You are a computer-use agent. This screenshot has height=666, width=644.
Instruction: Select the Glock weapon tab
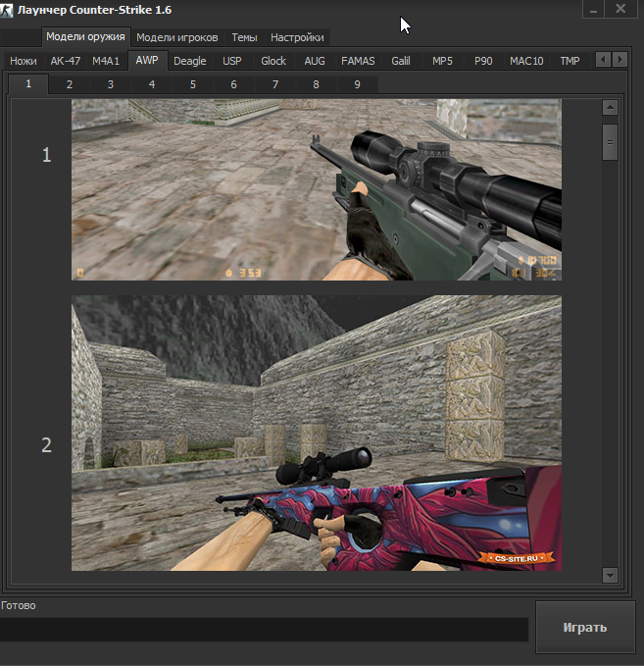[x=273, y=61]
